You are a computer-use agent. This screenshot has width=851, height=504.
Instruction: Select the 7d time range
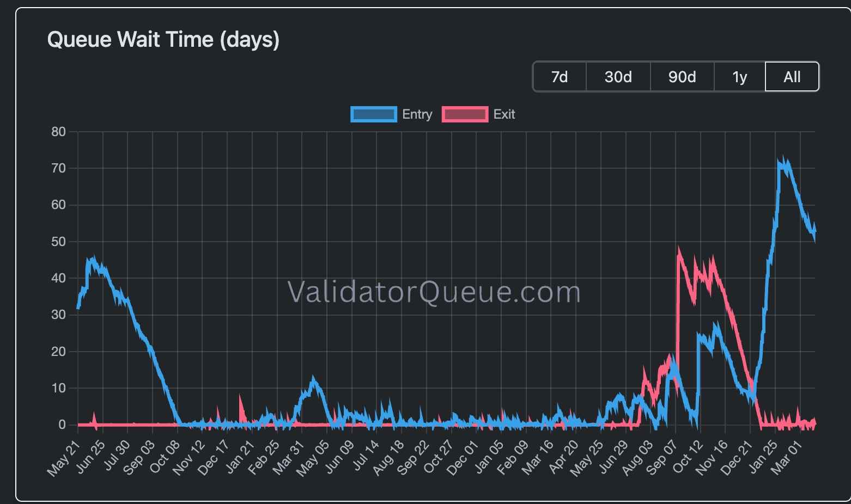click(x=559, y=77)
